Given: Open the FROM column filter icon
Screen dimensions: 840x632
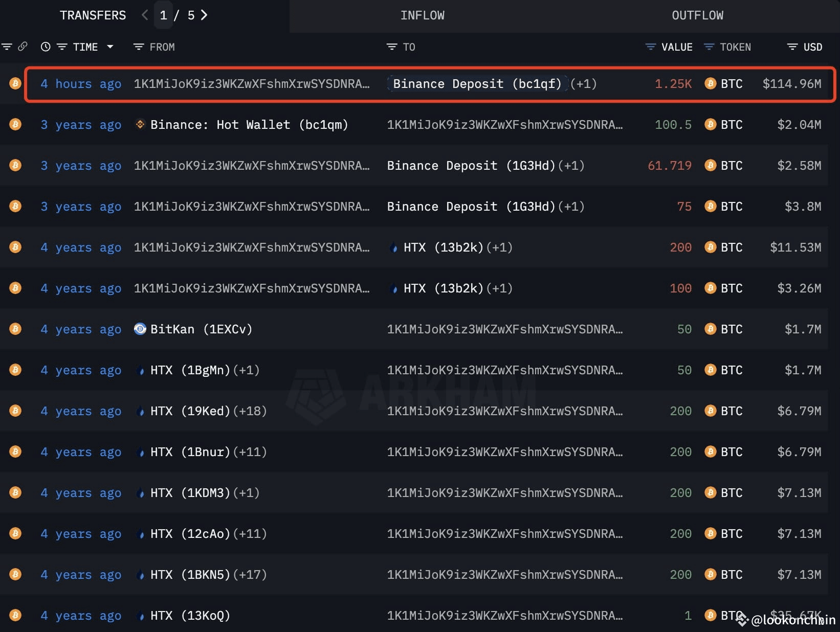Looking at the screenshot, I should coord(138,47).
